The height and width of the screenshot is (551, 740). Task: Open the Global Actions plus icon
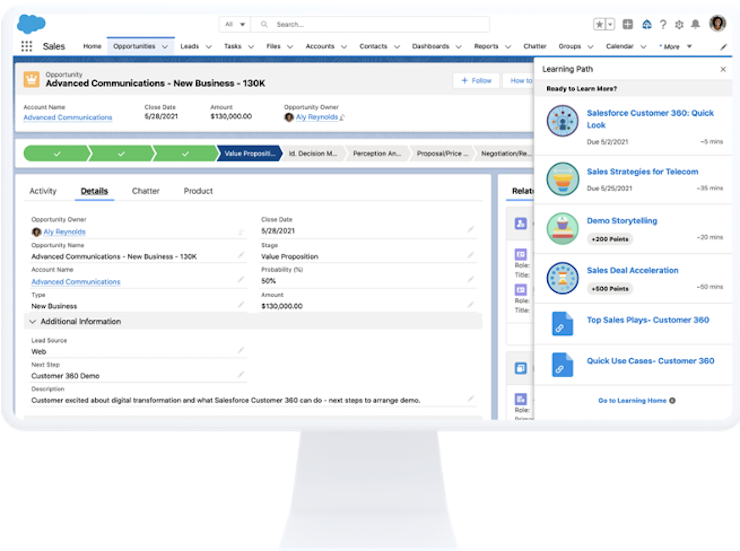(628, 24)
